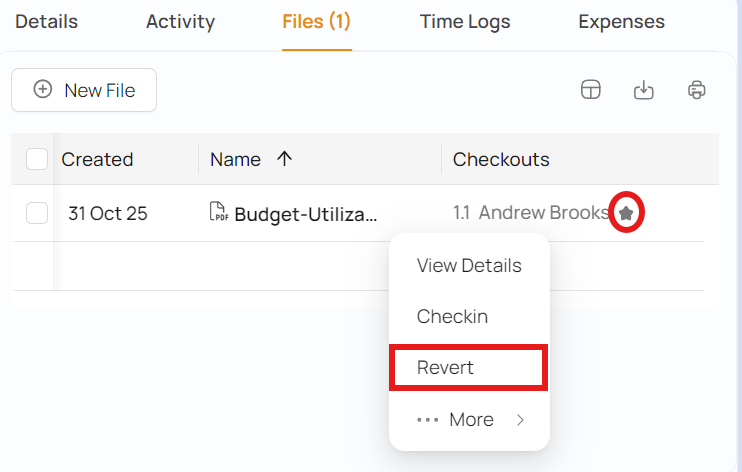Click the three dots beside More
Image resolution: width=742 pixels, height=472 pixels.
click(428, 420)
